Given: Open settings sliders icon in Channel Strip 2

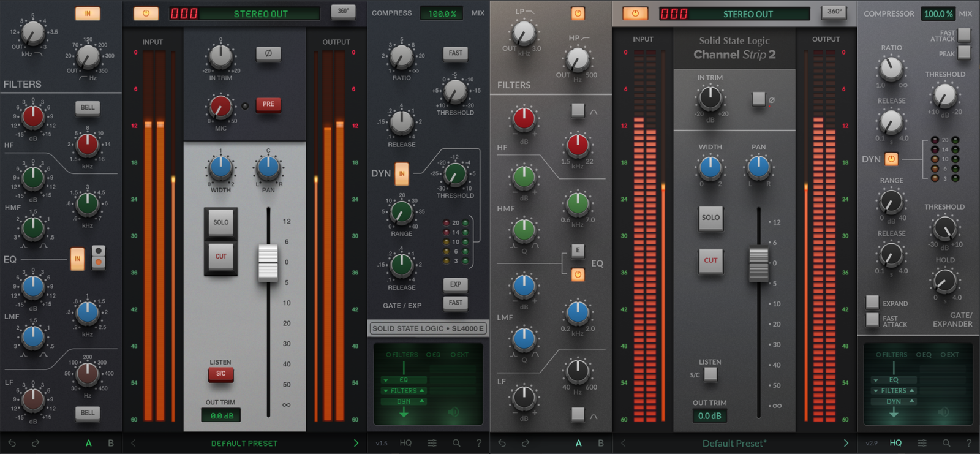Looking at the screenshot, I should click(x=922, y=443).
